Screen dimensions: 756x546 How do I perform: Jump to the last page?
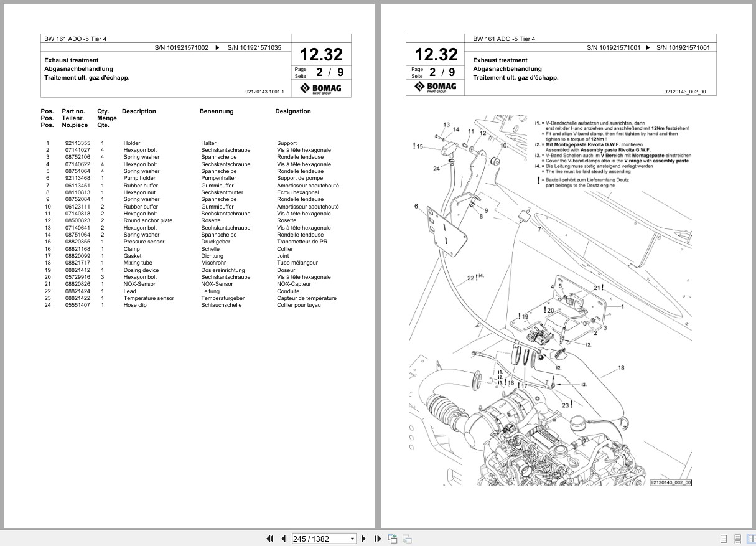(378, 539)
